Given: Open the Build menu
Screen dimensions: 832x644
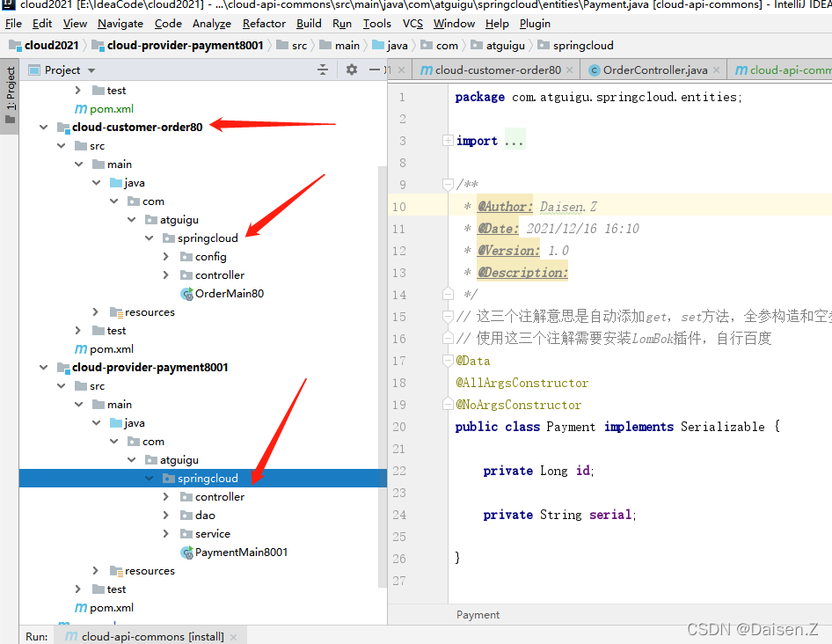Looking at the screenshot, I should point(309,24).
